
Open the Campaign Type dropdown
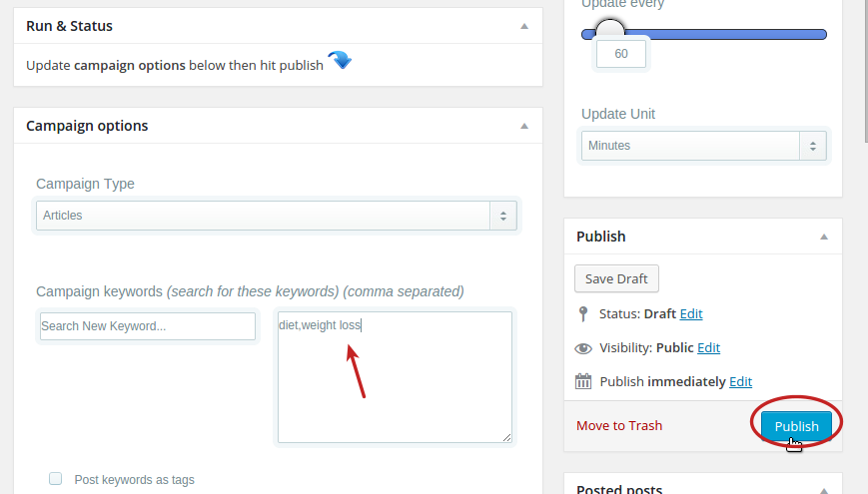(277, 216)
